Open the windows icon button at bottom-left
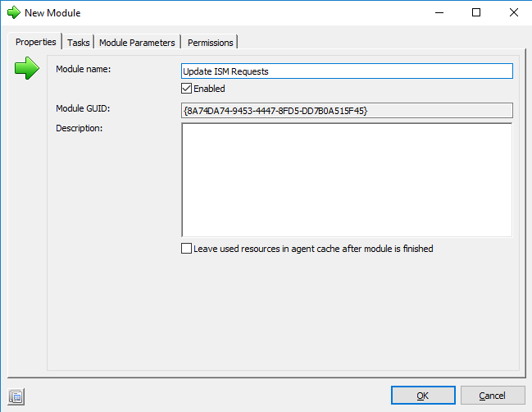Screen dimensions: 532x412 click(16, 396)
